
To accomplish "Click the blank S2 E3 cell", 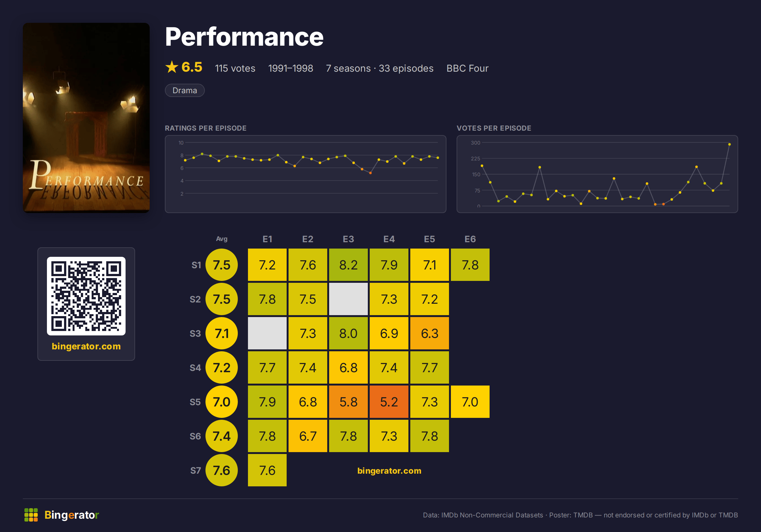I will (348, 299).
